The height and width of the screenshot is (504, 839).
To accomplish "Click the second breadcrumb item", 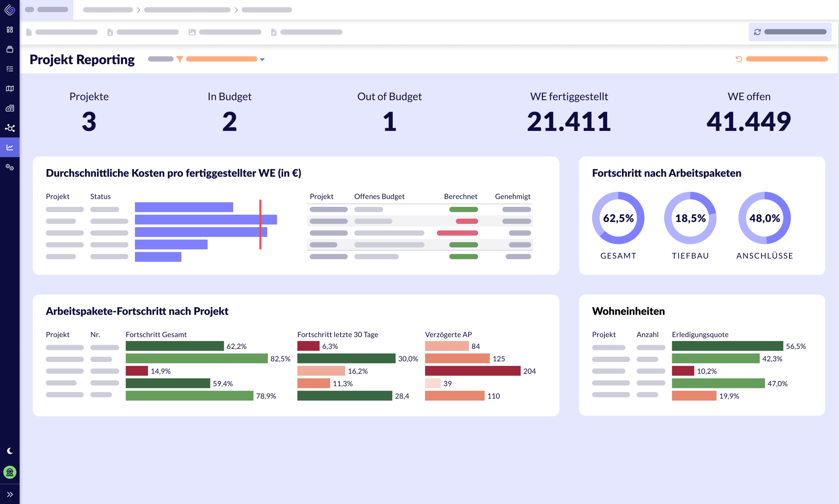I will 187,10.
